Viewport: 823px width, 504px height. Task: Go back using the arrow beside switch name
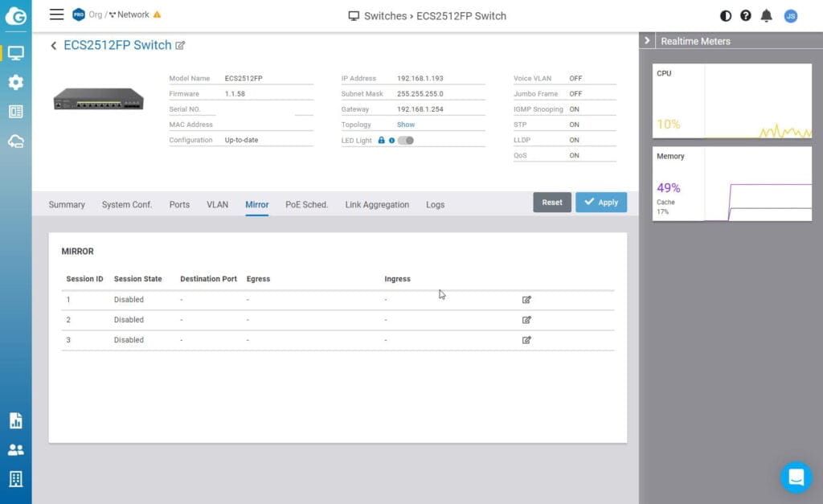pyautogui.click(x=54, y=46)
